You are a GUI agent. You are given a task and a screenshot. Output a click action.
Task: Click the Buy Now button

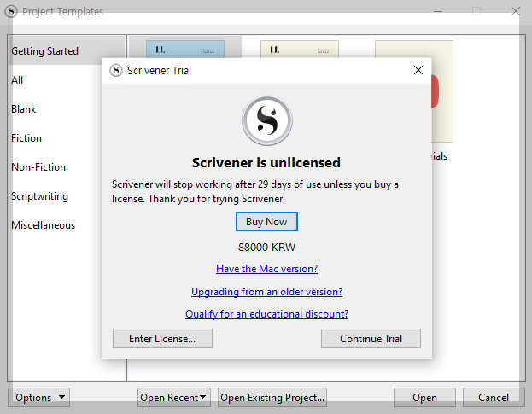pyautogui.click(x=266, y=222)
